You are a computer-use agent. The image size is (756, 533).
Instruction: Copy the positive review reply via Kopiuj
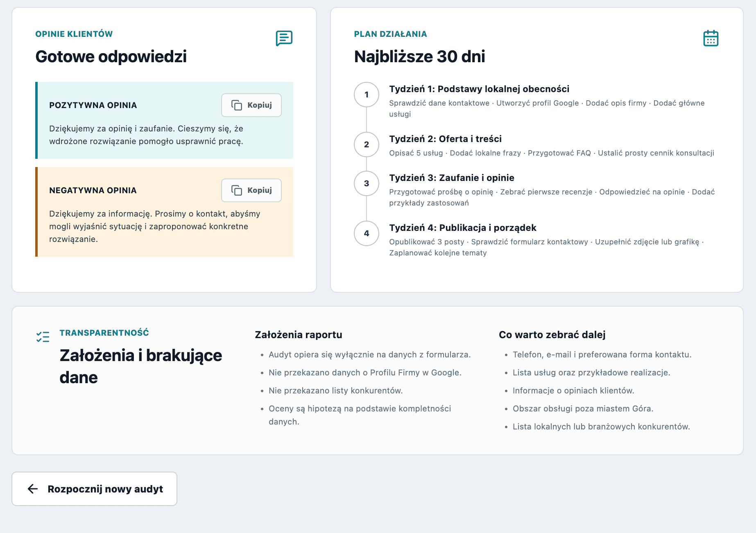click(251, 105)
